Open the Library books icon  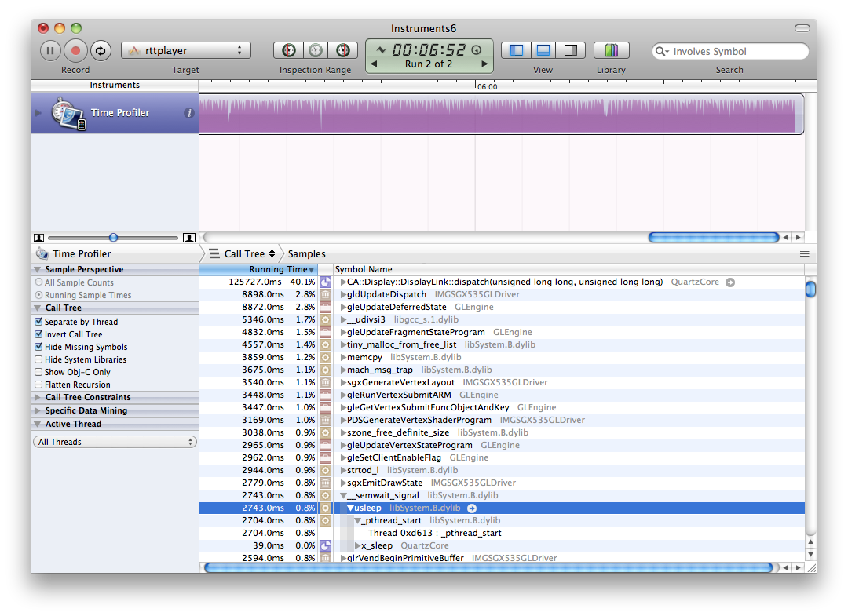[611, 50]
